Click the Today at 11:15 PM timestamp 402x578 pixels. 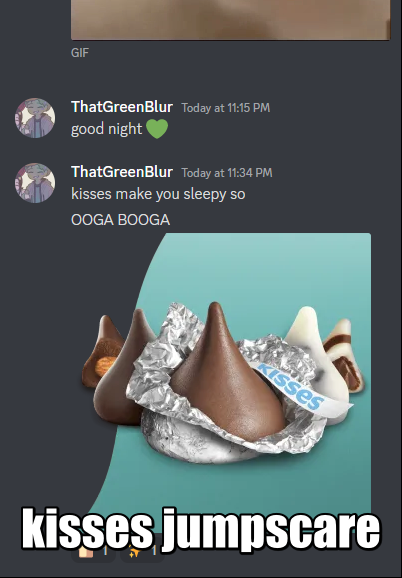click(x=226, y=108)
